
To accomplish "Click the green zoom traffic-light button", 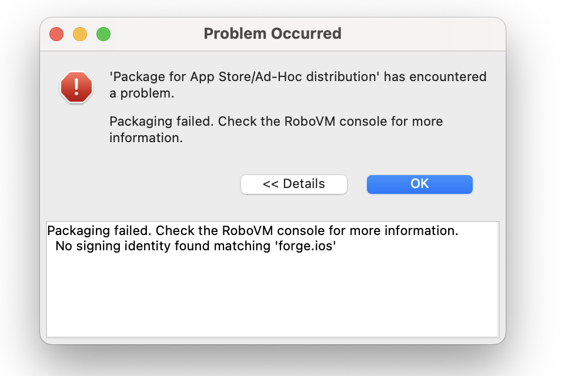I will tap(103, 33).
